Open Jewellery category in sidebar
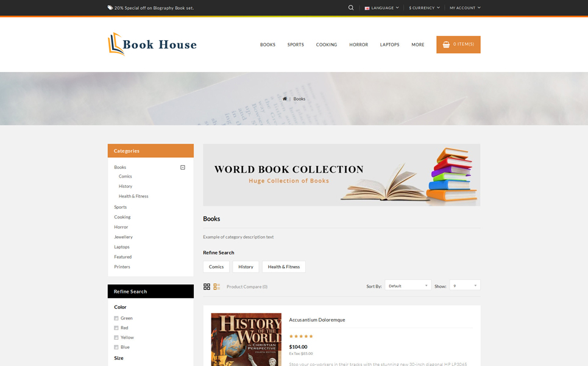Image resolution: width=588 pixels, height=366 pixels. click(123, 237)
